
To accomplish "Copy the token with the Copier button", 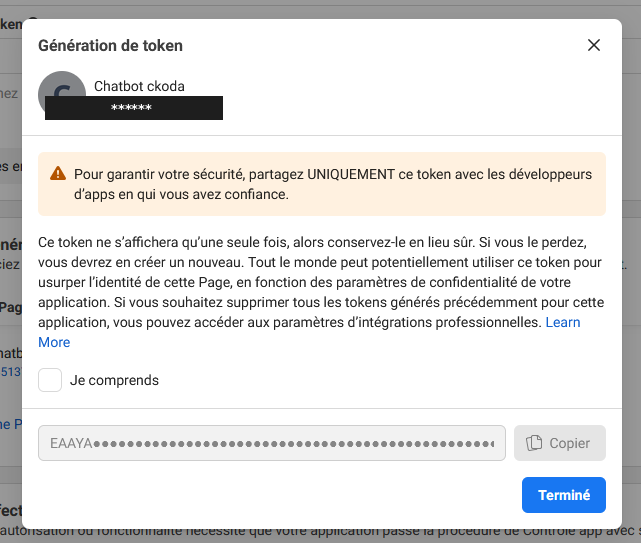I will (x=560, y=443).
